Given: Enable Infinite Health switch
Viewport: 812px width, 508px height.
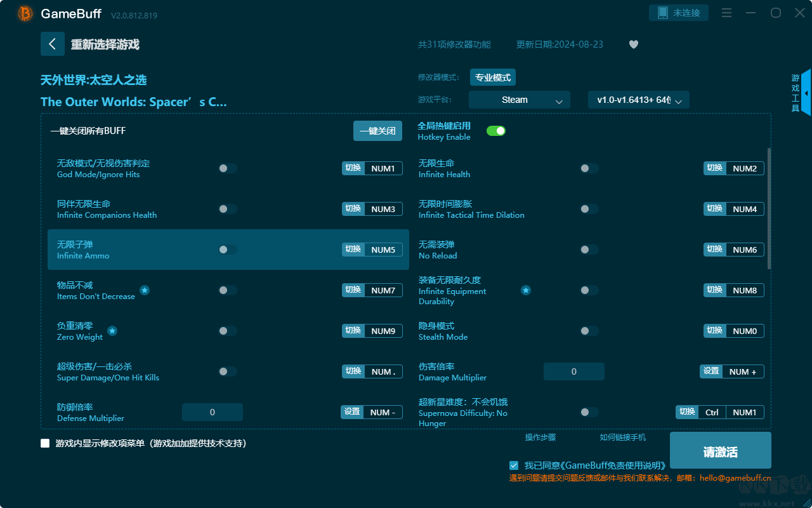Looking at the screenshot, I should 589,168.
